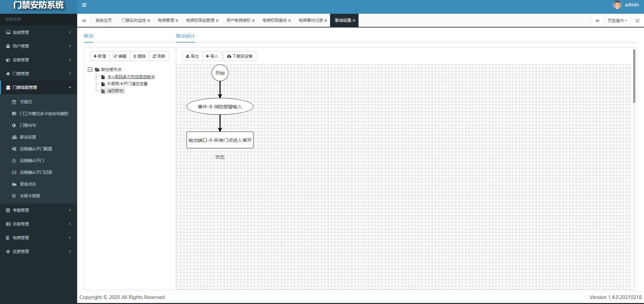Viewport: 644px width, 304px height.
Task: Collapse the 门禁高级管理 menu chevron
Action: (x=70, y=87)
